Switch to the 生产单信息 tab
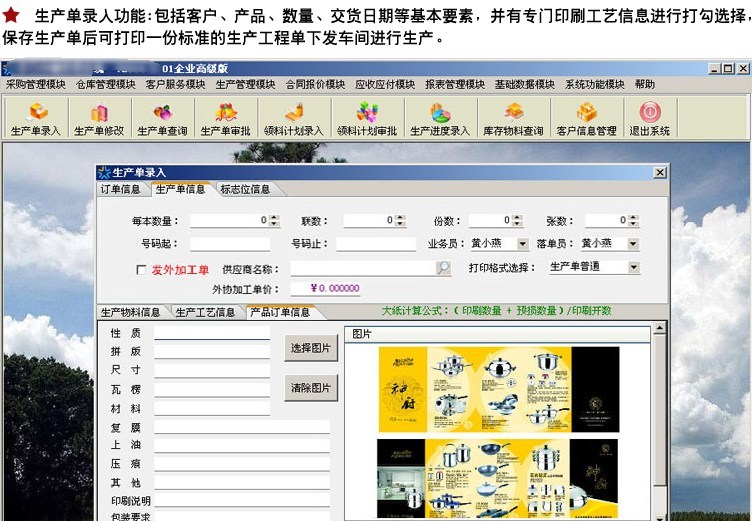The image size is (752, 521). [x=180, y=189]
